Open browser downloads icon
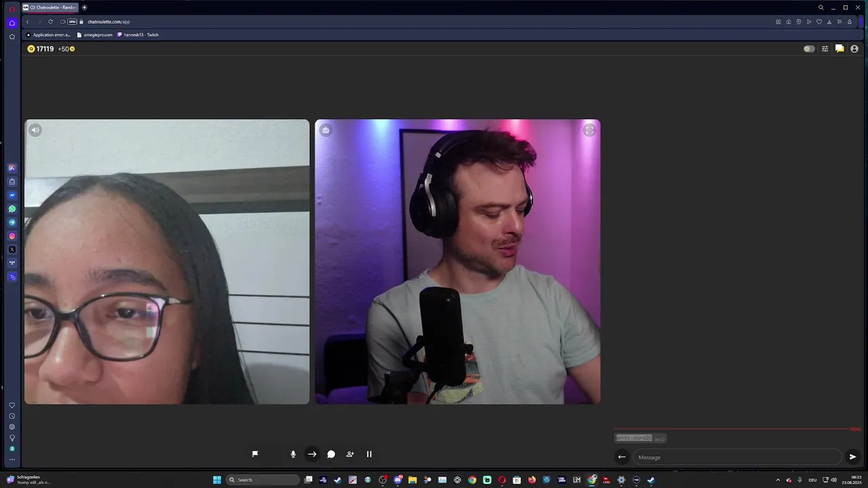Viewport: 868px width, 488px height. coord(829,22)
